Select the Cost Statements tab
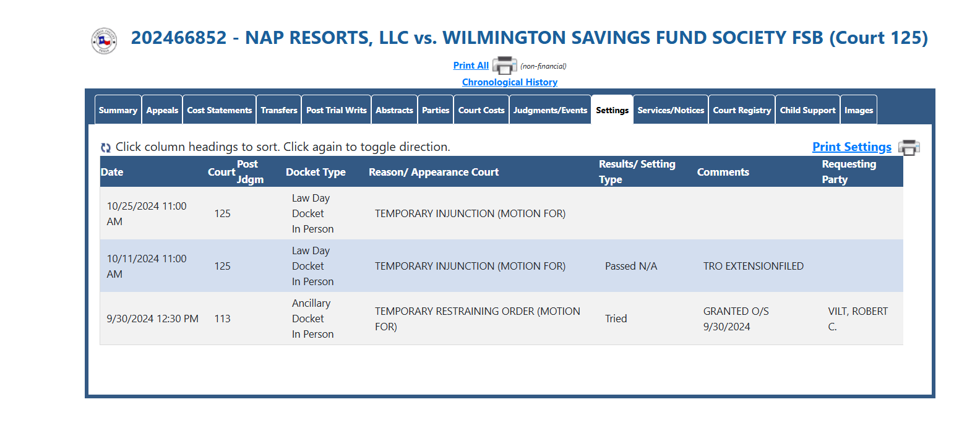Screen dimensions: 980x441 click(220, 110)
